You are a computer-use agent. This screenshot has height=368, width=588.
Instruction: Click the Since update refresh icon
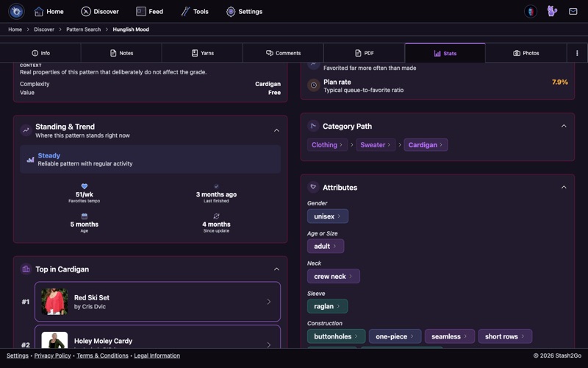[216, 216]
